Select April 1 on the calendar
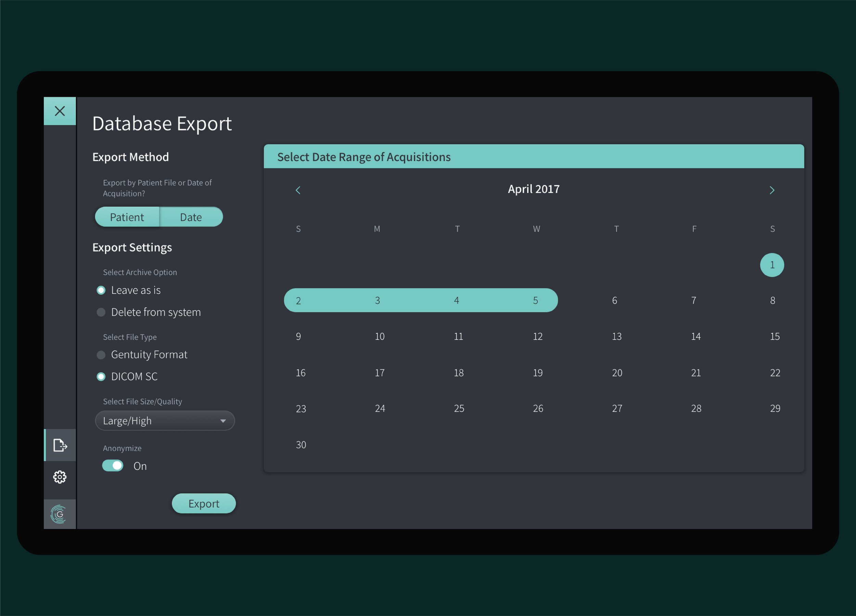This screenshot has width=856, height=616. [x=772, y=265]
